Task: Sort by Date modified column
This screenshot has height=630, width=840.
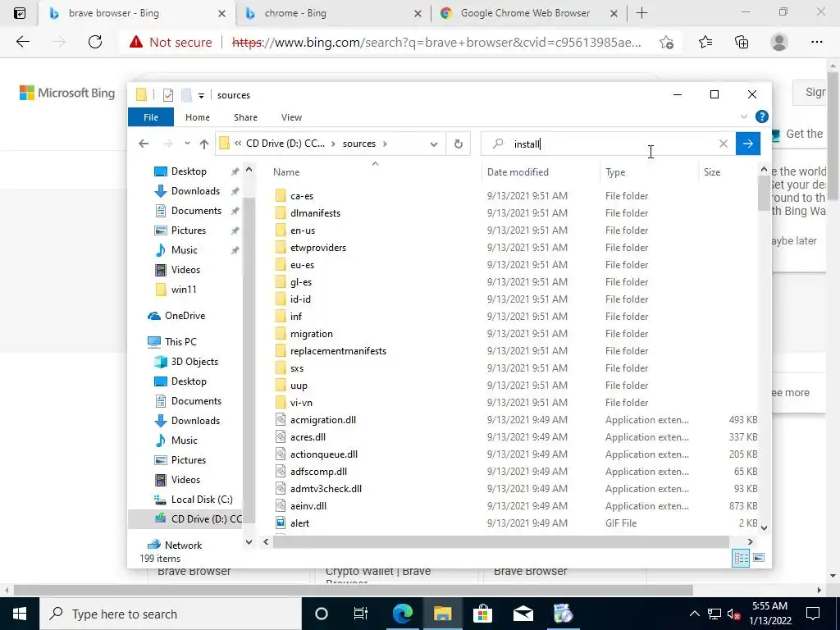Action: coord(541,172)
